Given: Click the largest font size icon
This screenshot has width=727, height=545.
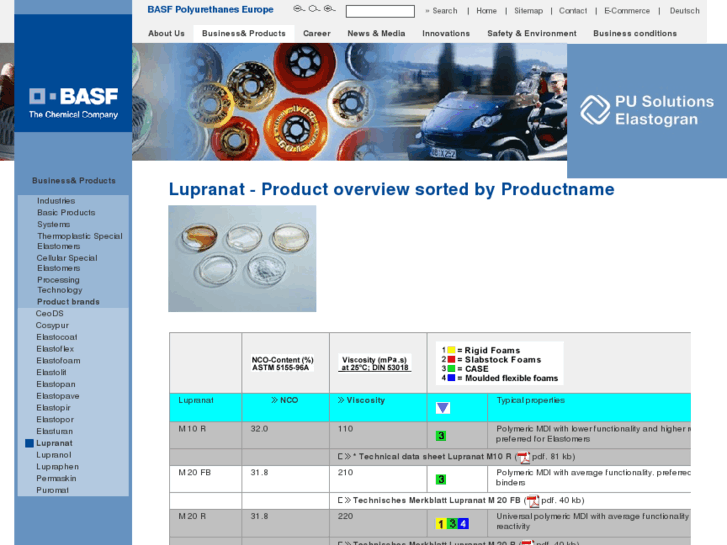Looking at the screenshot, I should pyautogui.click(x=329, y=9).
